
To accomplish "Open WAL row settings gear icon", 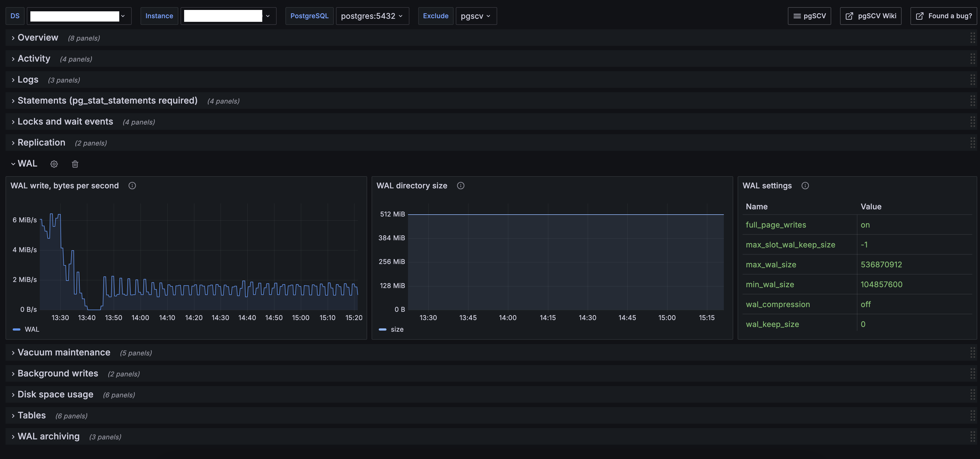I will 54,164.
